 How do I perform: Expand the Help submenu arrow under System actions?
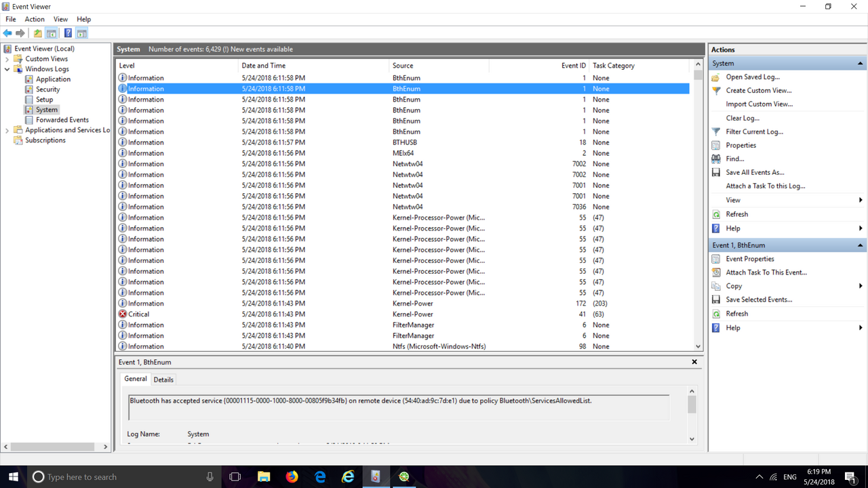pos(861,228)
